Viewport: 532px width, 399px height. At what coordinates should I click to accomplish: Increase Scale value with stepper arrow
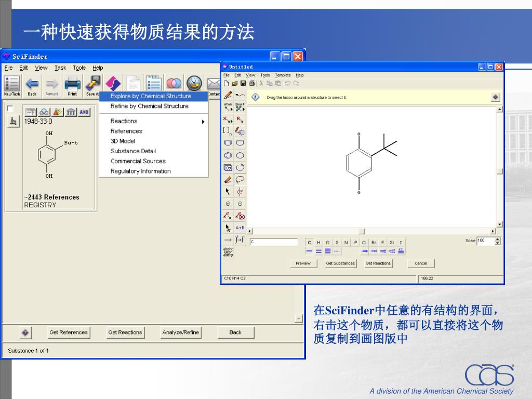[x=497, y=239]
